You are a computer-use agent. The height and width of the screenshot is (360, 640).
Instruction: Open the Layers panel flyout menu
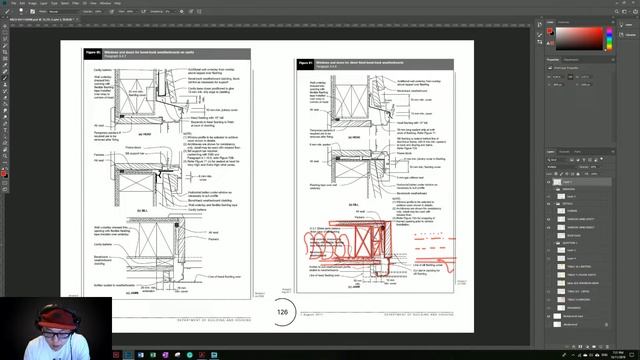[613, 151]
